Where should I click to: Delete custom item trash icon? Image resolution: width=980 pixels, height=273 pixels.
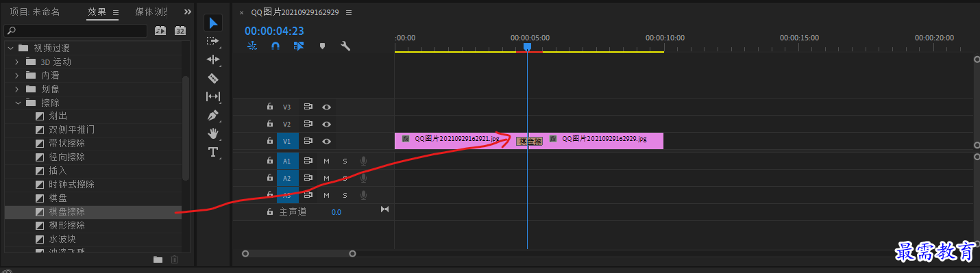point(175,259)
